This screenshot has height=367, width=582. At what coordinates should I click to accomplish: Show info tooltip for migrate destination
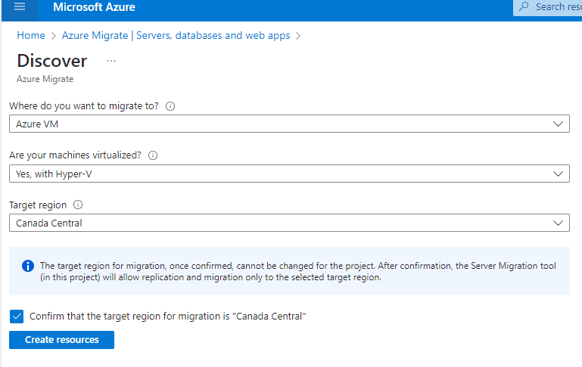[170, 107]
